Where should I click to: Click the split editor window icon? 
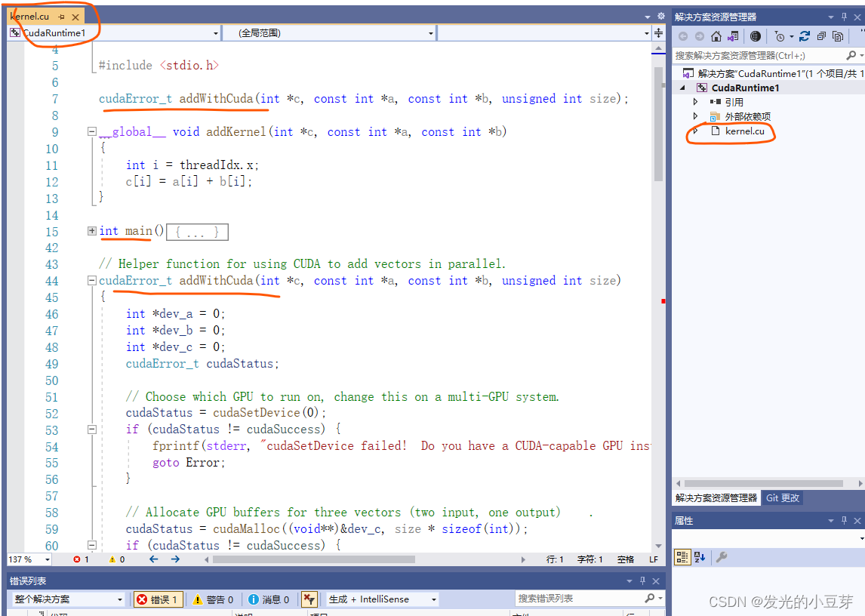[659, 33]
